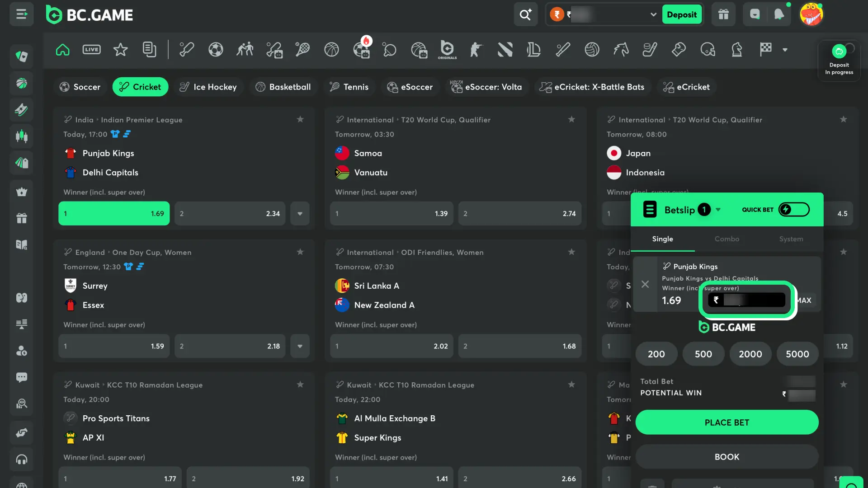The image size is (868, 488).
Task: Select the Ice Hockey tab
Action: pyautogui.click(x=208, y=87)
